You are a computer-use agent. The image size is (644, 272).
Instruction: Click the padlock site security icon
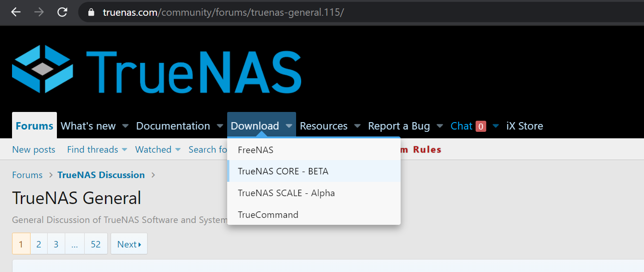click(91, 12)
